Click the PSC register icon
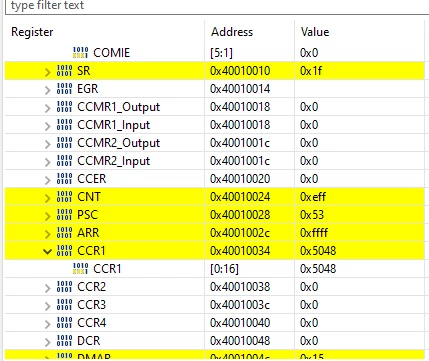Image resolution: width=429 pixels, height=361 pixels. [64, 215]
